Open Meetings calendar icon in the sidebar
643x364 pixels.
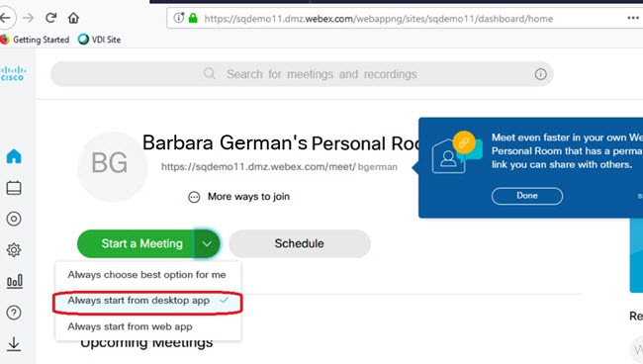coord(14,188)
